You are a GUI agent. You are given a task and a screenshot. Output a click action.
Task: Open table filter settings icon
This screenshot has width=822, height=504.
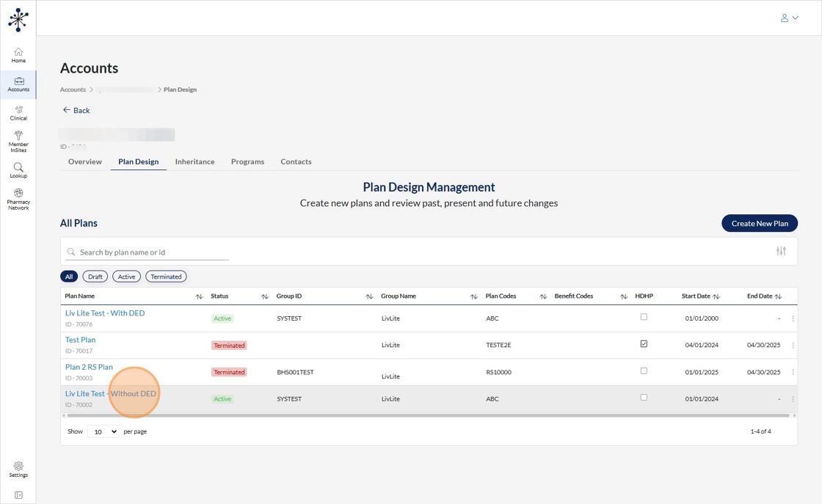point(781,252)
